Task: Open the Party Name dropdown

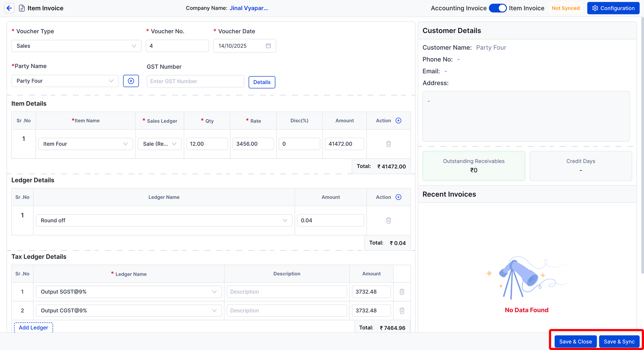Action: click(65, 81)
